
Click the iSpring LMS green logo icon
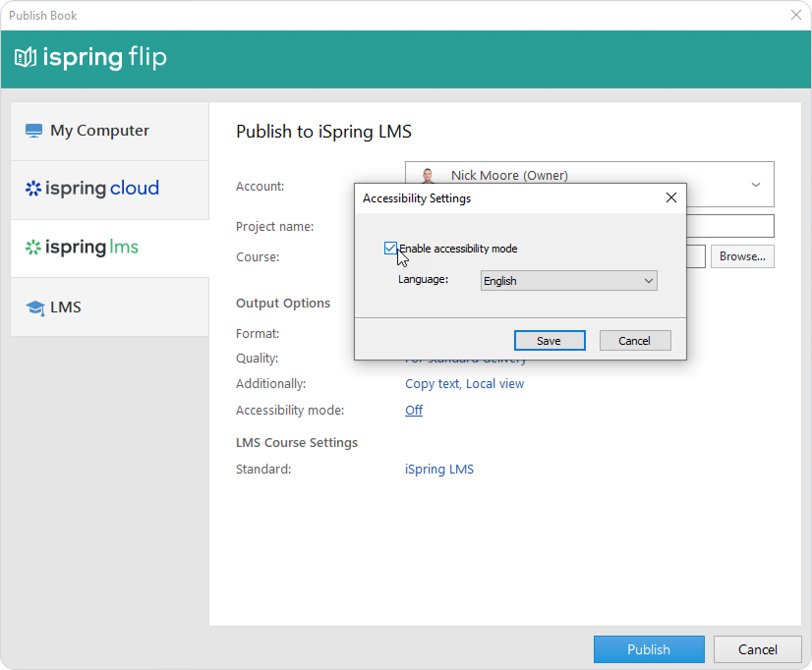click(33, 248)
